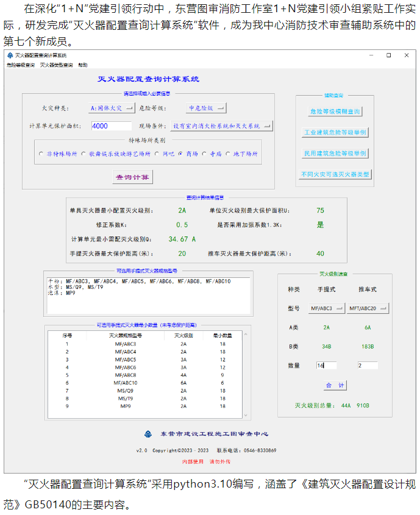Click the 合计 button
The height and width of the screenshot is (515, 420).
click(335, 385)
